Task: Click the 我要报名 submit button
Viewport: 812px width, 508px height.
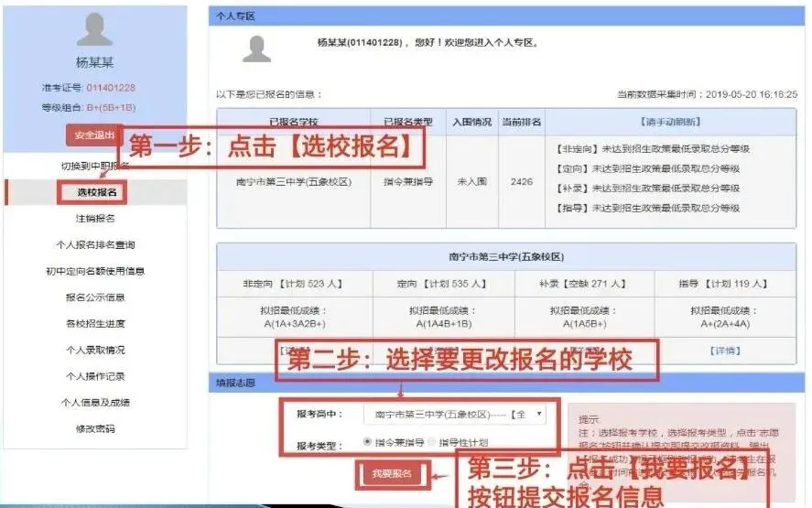Action: coord(392,473)
